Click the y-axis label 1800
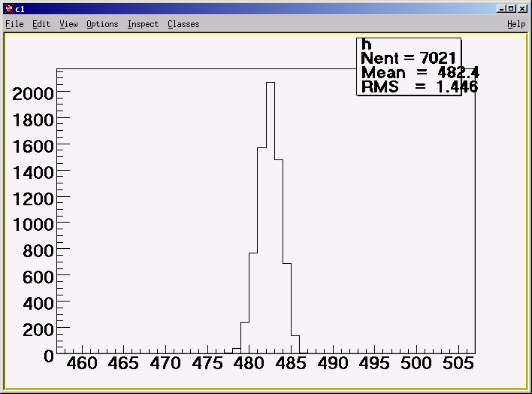 tap(33, 120)
